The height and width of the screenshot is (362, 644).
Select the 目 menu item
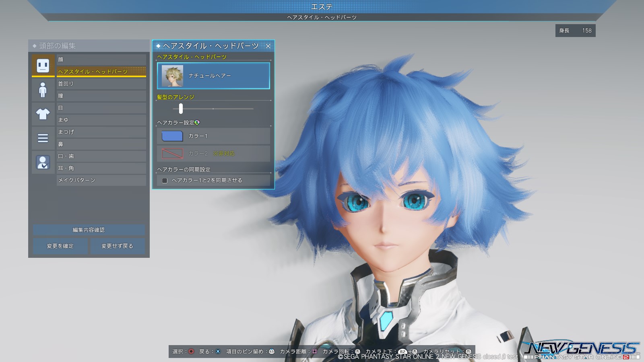click(101, 108)
